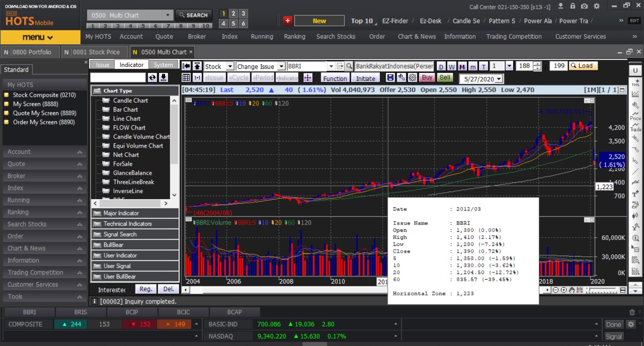Click the pin-to-top arrow icon in chart toolbar
Image resolution: width=644 pixels, height=346 pixels.
(197, 66)
